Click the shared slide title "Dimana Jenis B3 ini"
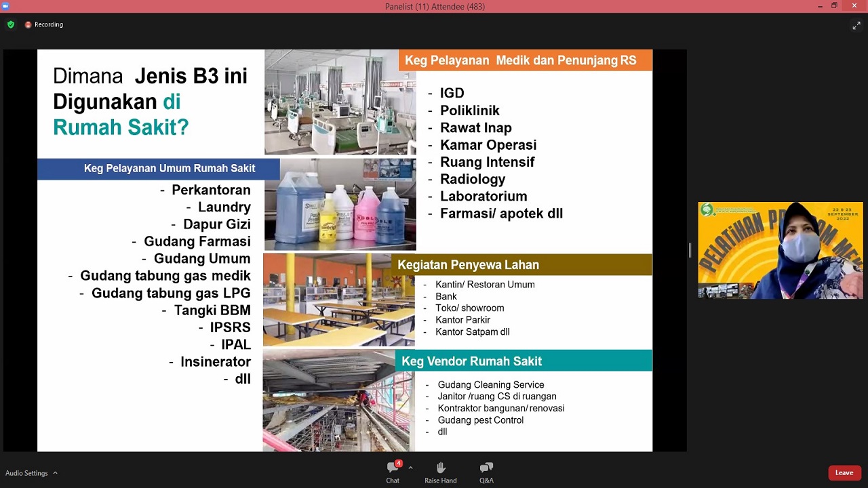The image size is (868, 488). click(150, 76)
